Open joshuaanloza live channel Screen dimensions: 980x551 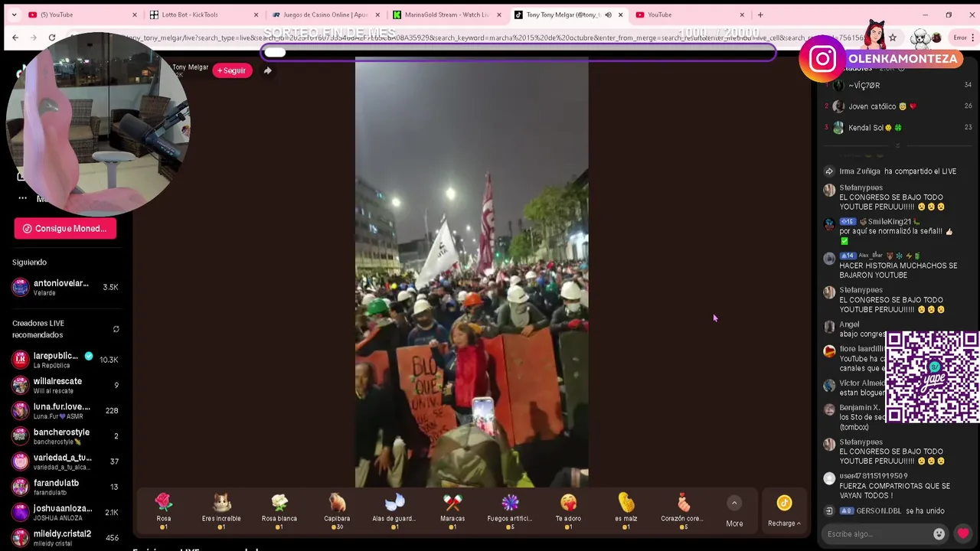(x=65, y=512)
